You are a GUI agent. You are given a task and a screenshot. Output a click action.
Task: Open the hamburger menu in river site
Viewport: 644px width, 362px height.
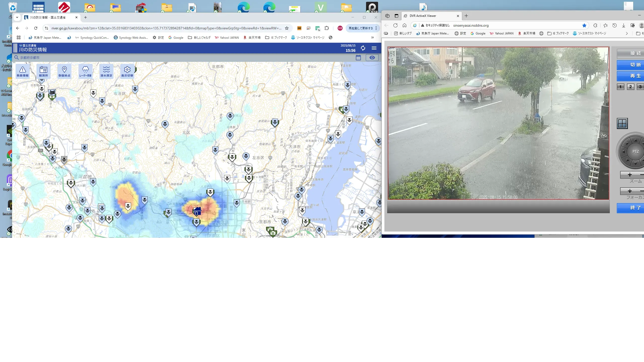click(x=374, y=48)
